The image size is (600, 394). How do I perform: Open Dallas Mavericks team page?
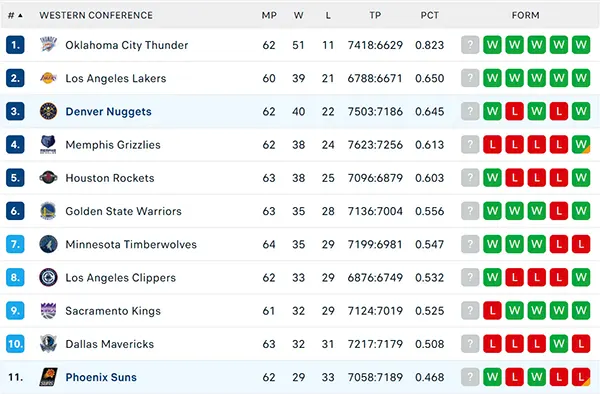click(x=110, y=344)
